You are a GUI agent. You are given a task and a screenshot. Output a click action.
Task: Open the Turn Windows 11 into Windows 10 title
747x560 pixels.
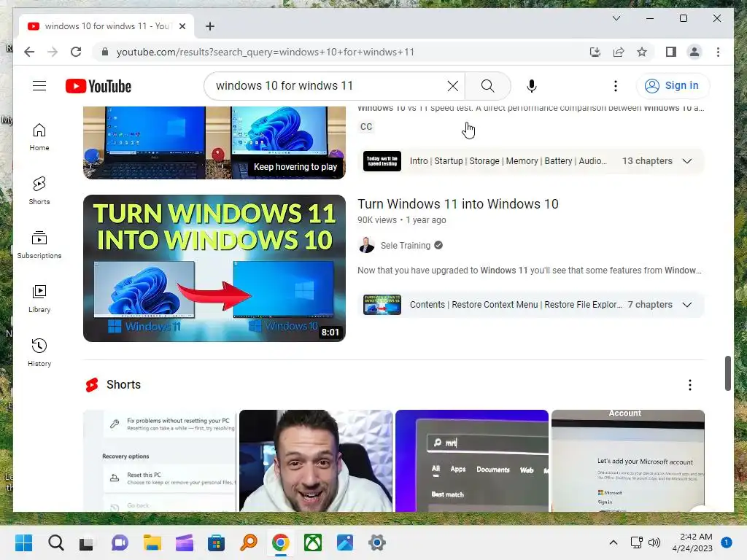(458, 204)
